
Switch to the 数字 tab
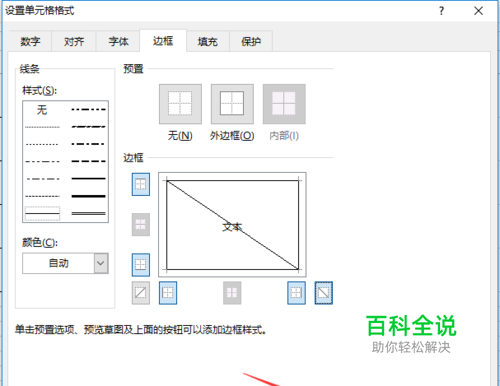pos(30,41)
